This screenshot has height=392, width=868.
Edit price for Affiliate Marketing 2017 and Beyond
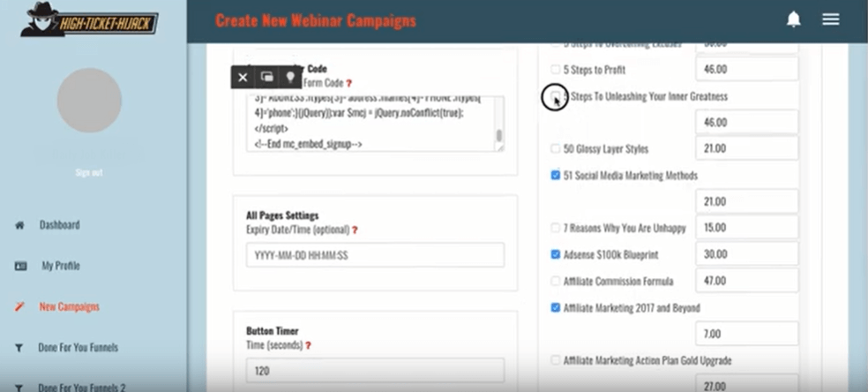coord(747,334)
